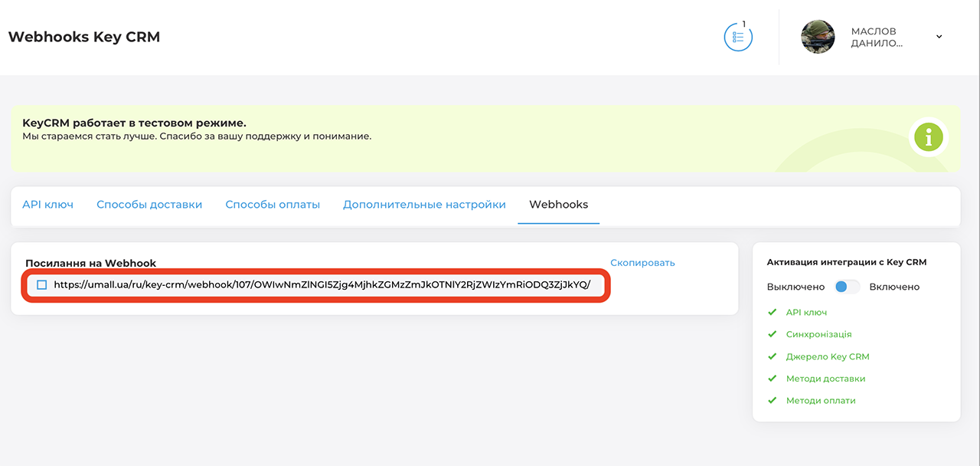The width and height of the screenshot is (980, 466).
Task: Click the checkmark next to Методи оплати
Action: click(772, 401)
